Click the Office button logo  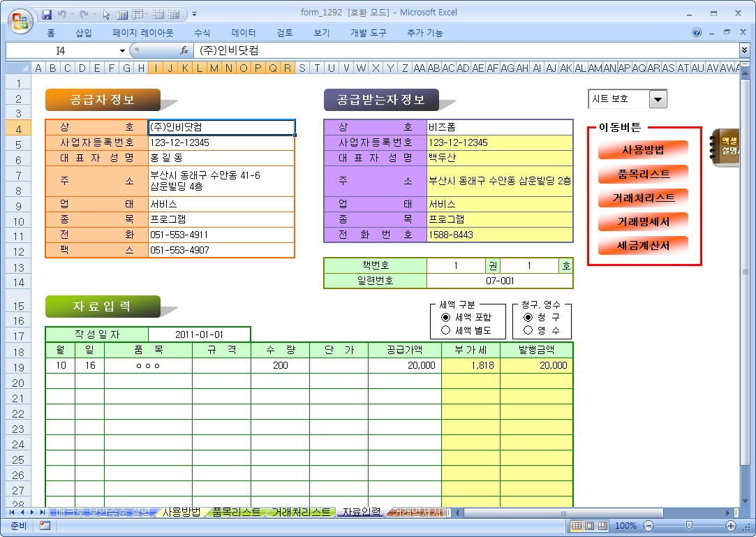coord(20,20)
